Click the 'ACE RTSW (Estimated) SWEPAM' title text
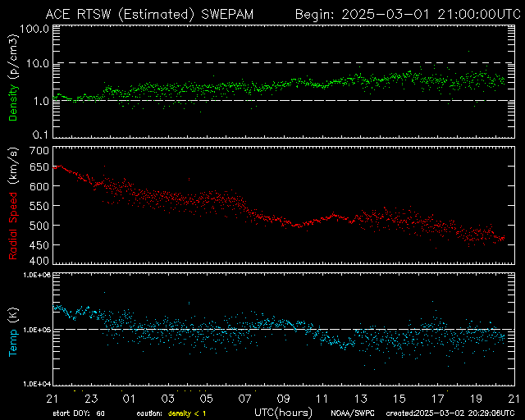 [x=149, y=15]
